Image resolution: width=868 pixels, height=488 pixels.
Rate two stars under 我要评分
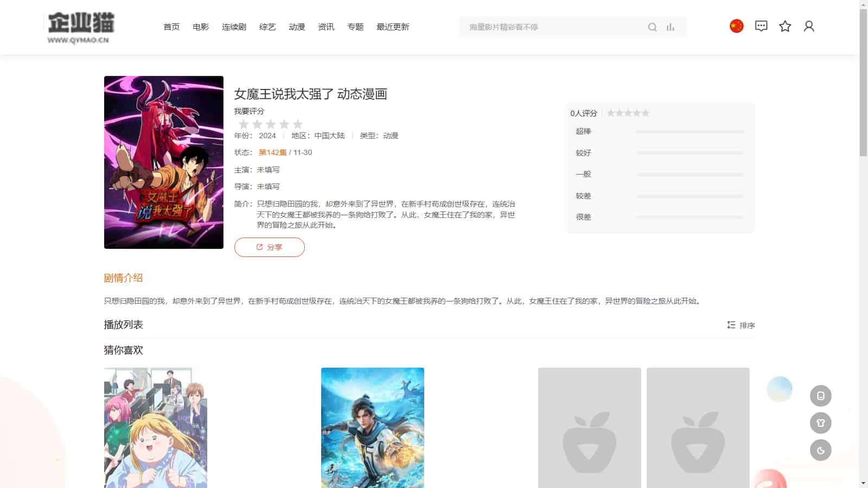coord(257,124)
